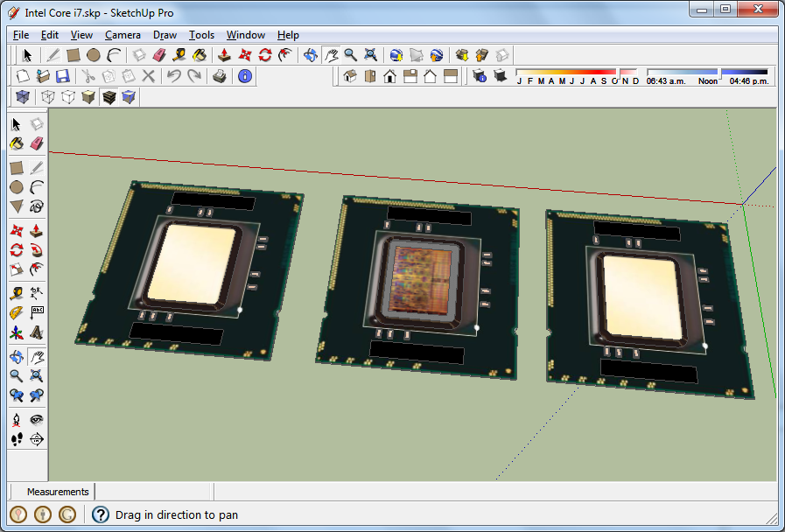Switch to Front view
This screenshot has height=532, width=785.
(390, 76)
